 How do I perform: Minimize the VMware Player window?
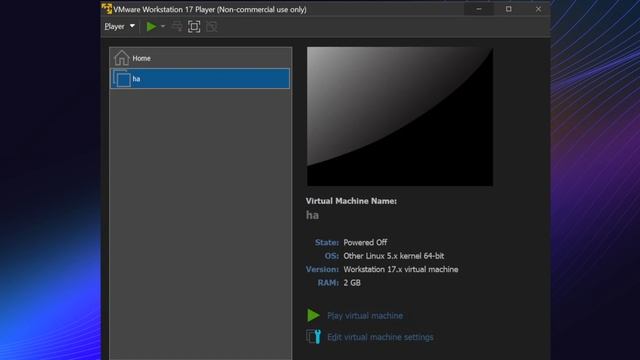pos(479,9)
